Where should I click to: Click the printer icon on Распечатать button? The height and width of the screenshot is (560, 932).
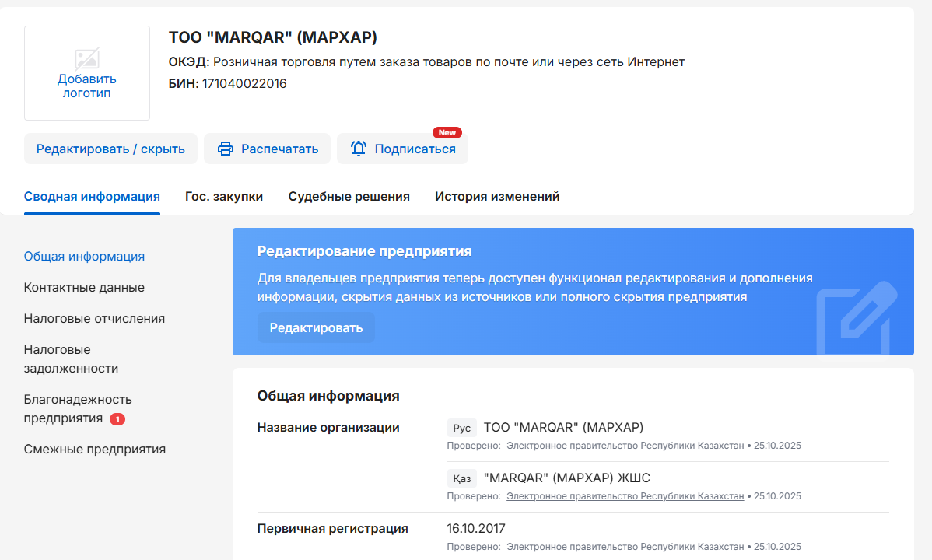pos(226,148)
